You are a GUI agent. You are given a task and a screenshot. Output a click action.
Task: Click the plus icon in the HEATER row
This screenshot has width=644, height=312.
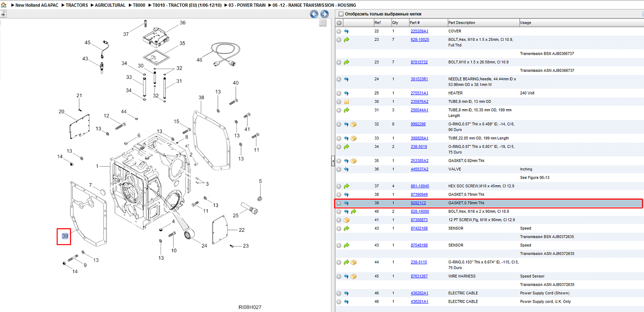pos(339,93)
